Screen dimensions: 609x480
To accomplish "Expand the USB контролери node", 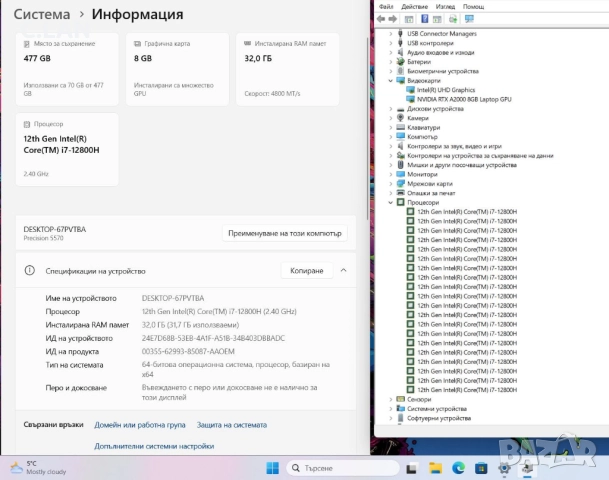I will tap(391, 43).
